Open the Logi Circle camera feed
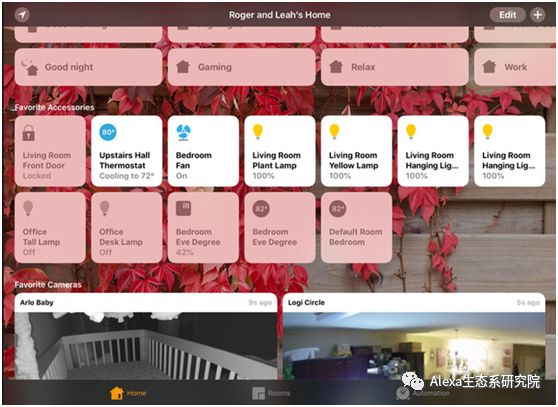 (x=414, y=336)
